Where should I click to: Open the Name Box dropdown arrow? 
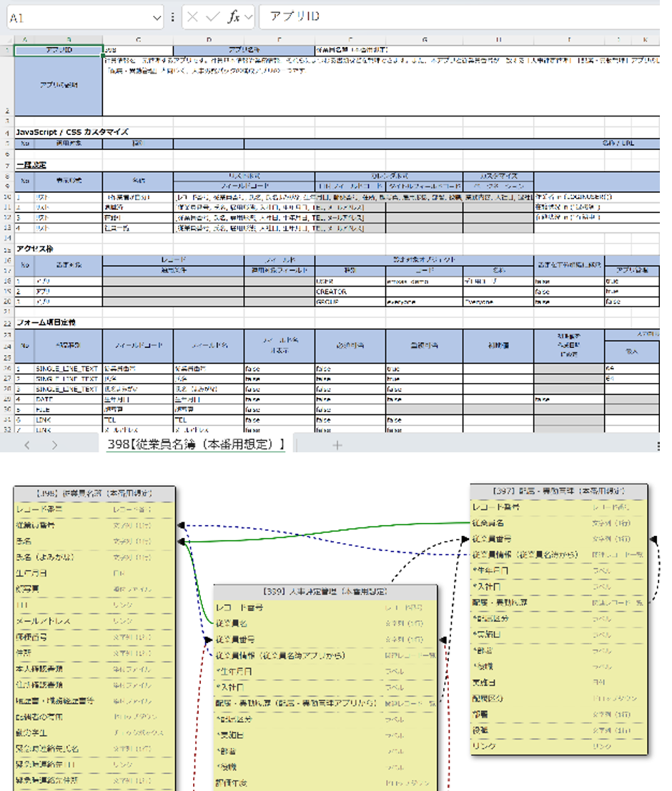click(x=157, y=18)
